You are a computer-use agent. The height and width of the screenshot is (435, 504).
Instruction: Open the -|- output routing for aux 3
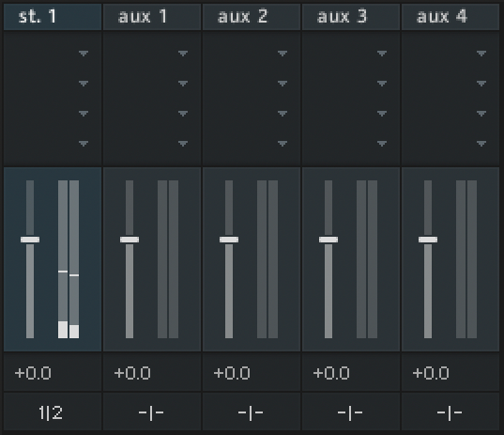(x=351, y=412)
